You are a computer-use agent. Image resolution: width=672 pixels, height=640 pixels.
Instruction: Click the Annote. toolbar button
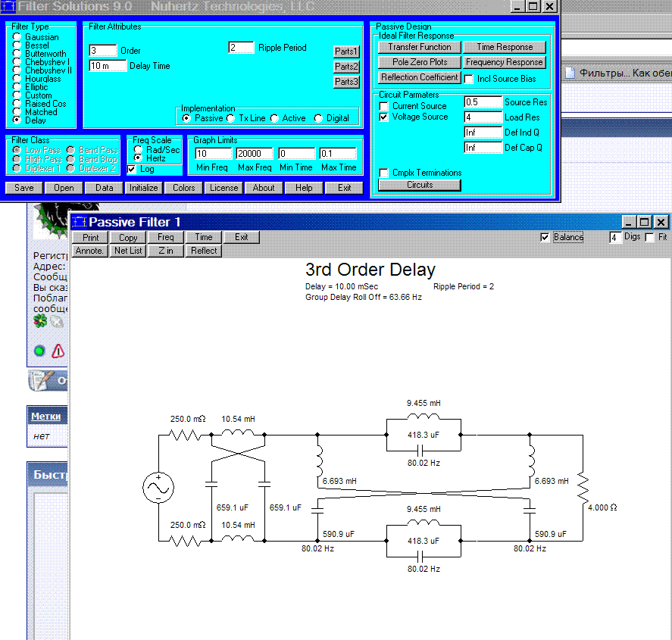point(89,251)
